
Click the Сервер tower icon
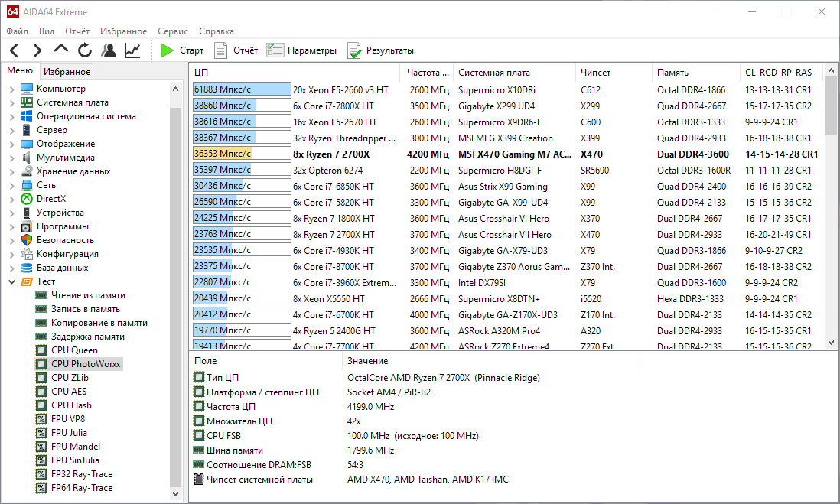(27, 130)
